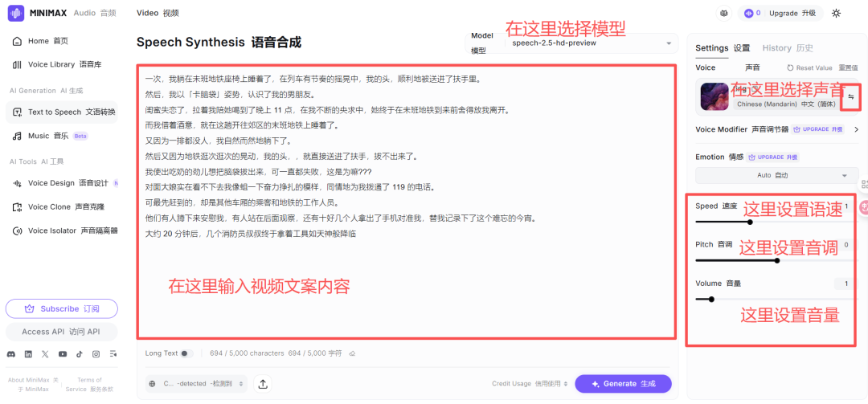Open Voice Clone in sidebar
The width and height of the screenshot is (868, 404).
pyautogui.click(x=61, y=207)
